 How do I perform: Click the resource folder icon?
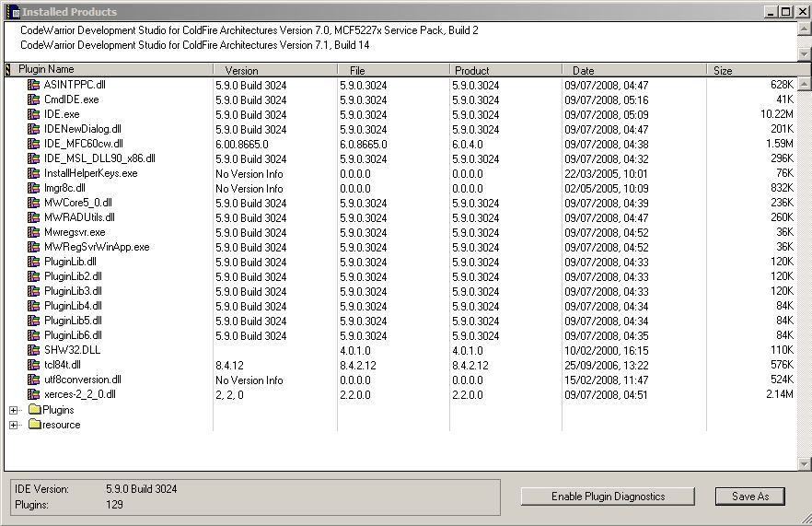35,425
